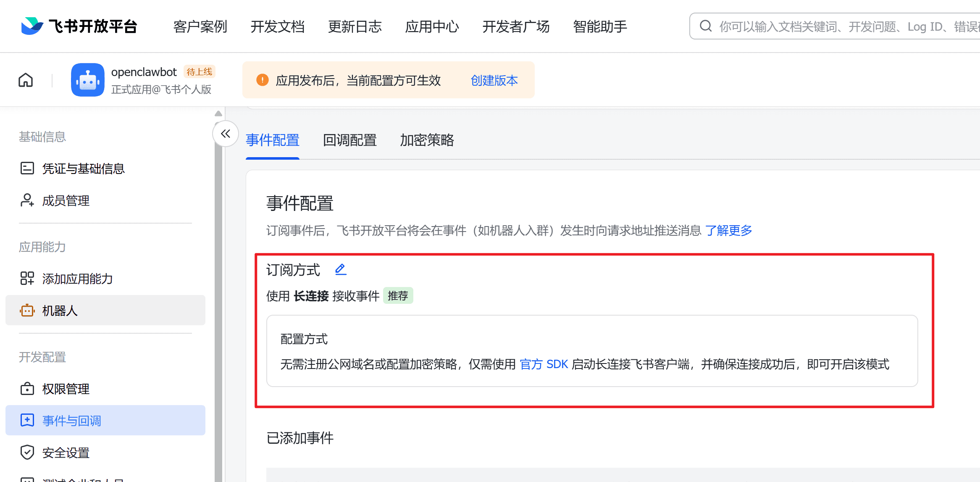The height and width of the screenshot is (482, 980).
Task: Open the 了解更多 link
Action: (728, 230)
